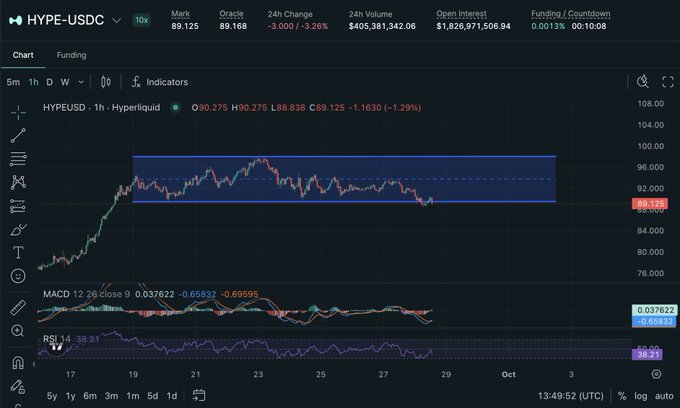Image resolution: width=680 pixels, height=408 pixels.
Task: Toggle the log scale
Action: coord(641,396)
